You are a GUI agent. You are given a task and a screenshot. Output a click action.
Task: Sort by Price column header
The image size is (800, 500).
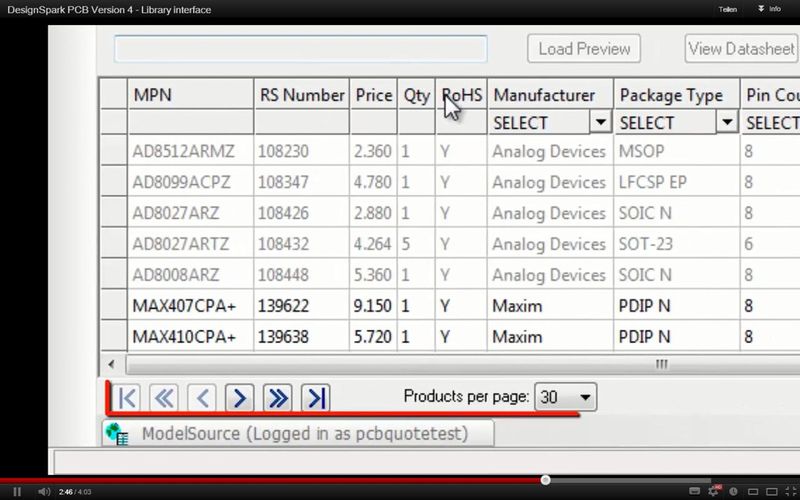(373, 95)
